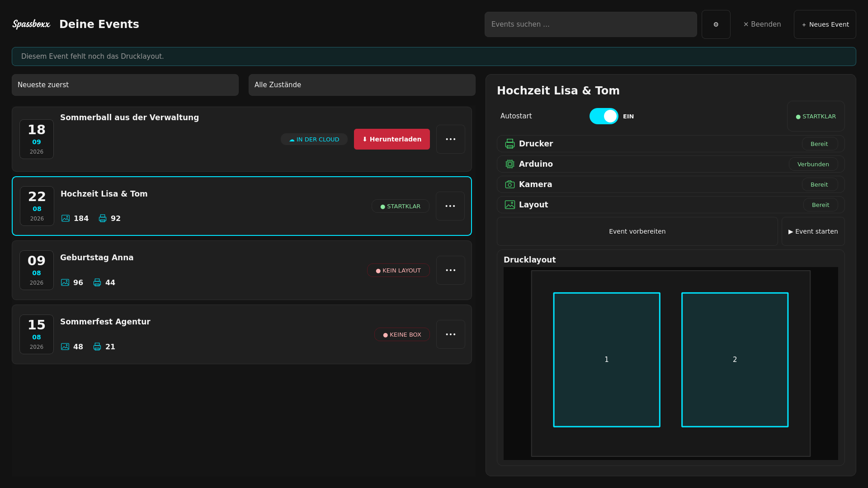Image resolution: width=868 pixels, height=488 pixels.
Task: Open the 'Alle Zustände' filter dropdown
Action: pyautogui.click(x=362, y=85)
